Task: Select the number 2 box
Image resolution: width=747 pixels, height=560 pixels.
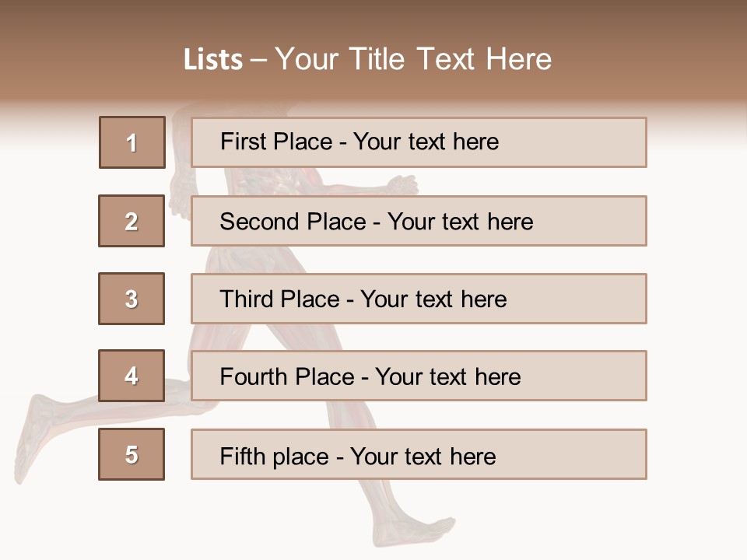Action: [132, 221]
